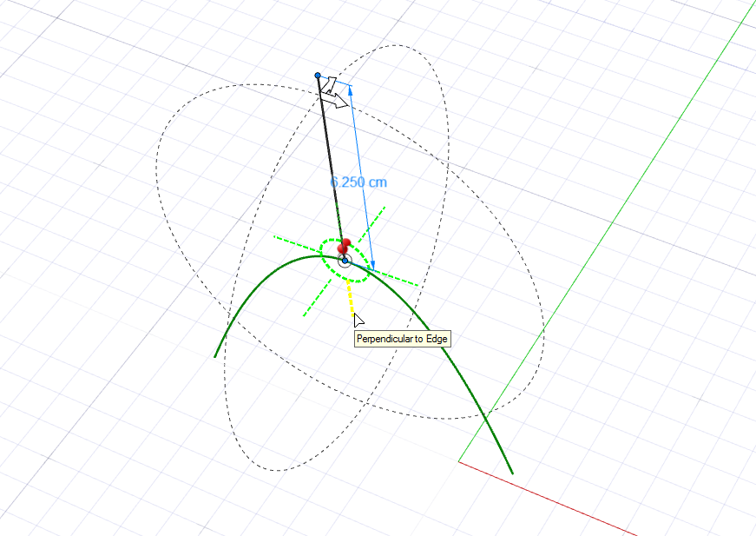Click the horizontal white move arrow handle
Viewport: 756px width, 536px height.
click(x=336, y=103)
